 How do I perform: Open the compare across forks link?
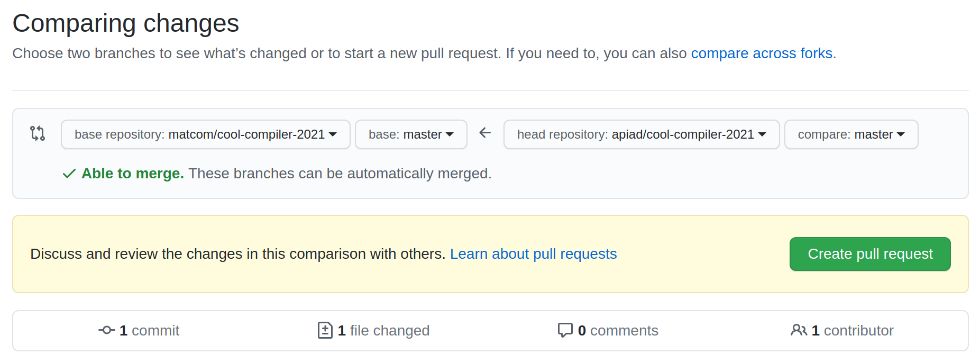(762, 53)
